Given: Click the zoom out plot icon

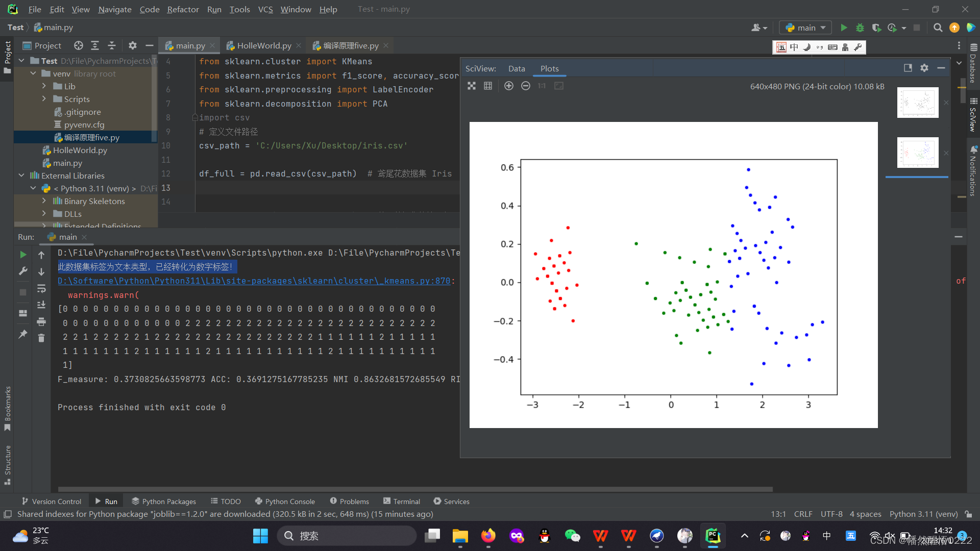Looking at the screenshot, I should pyautogui.click(x=525, y=86).
